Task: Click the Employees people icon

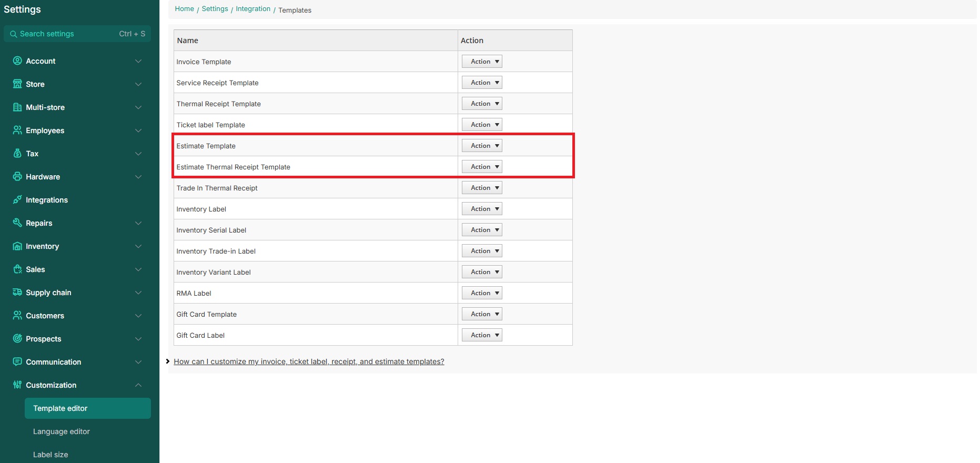Action: tap(17, 130)
